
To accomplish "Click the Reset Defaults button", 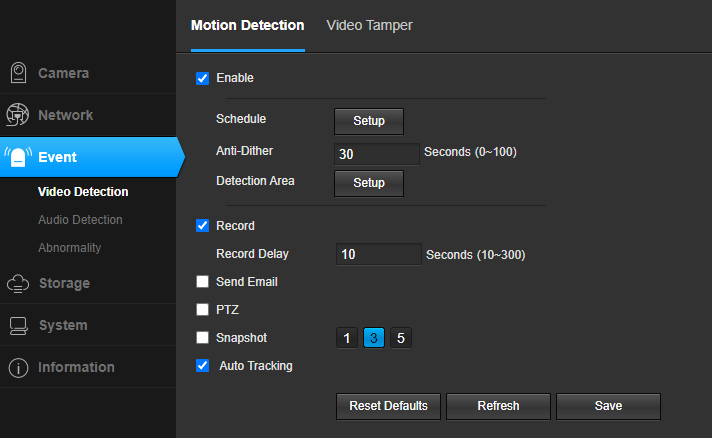I will (x=388, y=406).
